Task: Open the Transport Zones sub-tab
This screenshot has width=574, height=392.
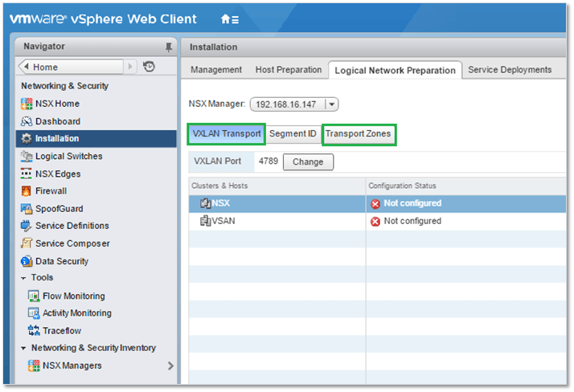Action: coord(359,134)
